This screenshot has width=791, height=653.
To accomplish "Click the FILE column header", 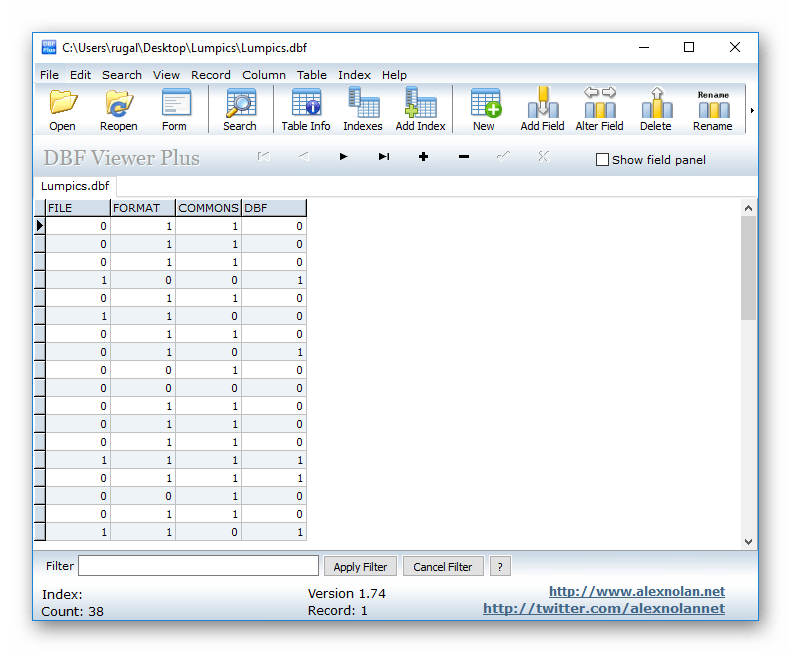I will (78, 208).
